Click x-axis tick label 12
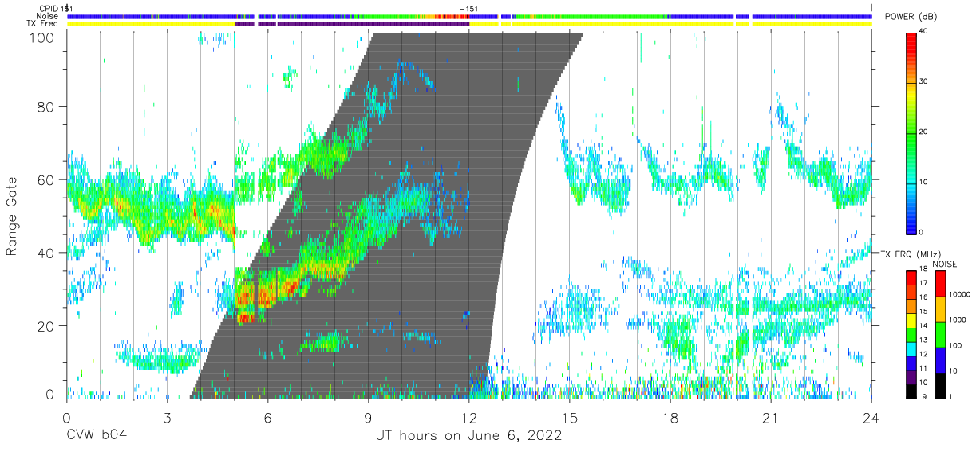980x452 pixels. coord(469,417)
